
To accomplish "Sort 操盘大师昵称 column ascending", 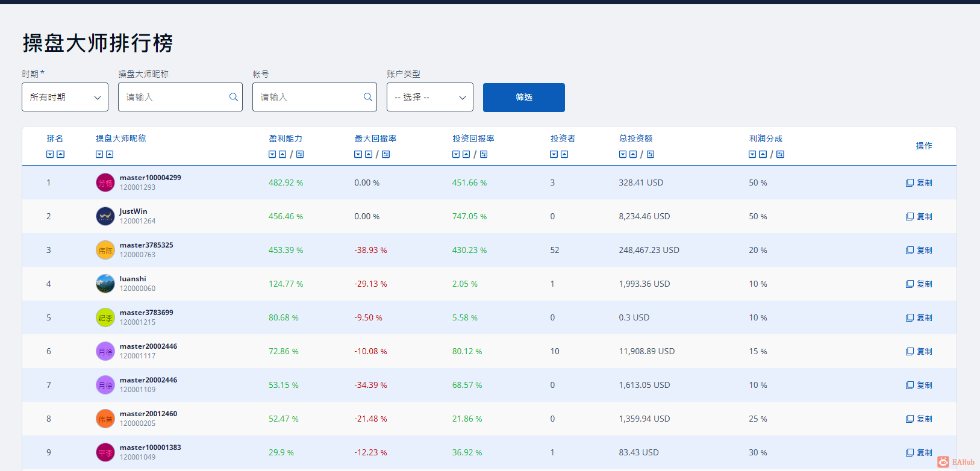I will (110, 155).
